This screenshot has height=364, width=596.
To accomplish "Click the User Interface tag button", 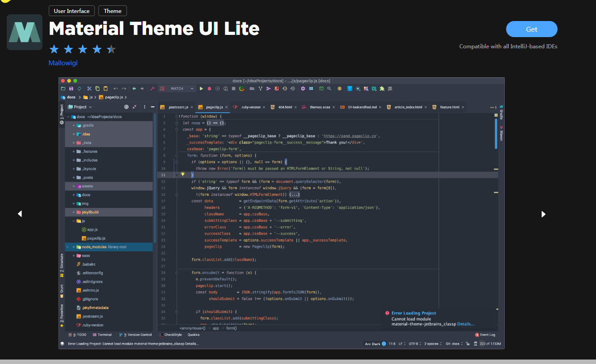I will [x=72, y=11].
